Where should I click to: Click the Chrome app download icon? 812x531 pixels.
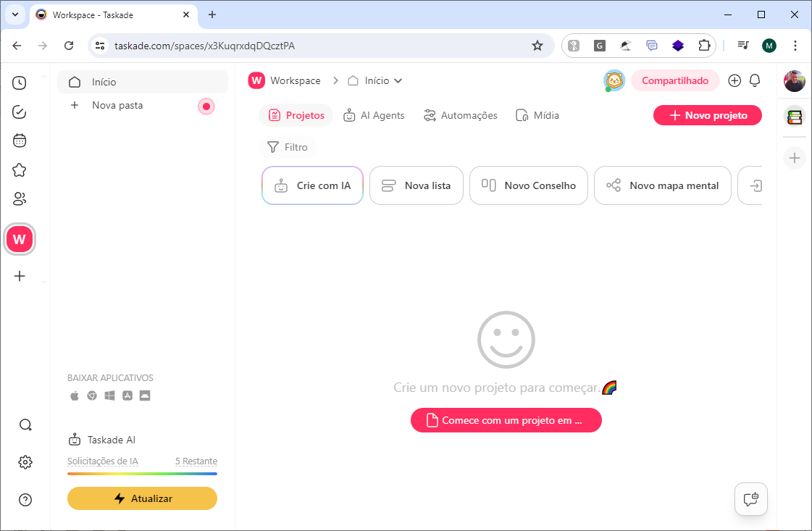[92, 396]
